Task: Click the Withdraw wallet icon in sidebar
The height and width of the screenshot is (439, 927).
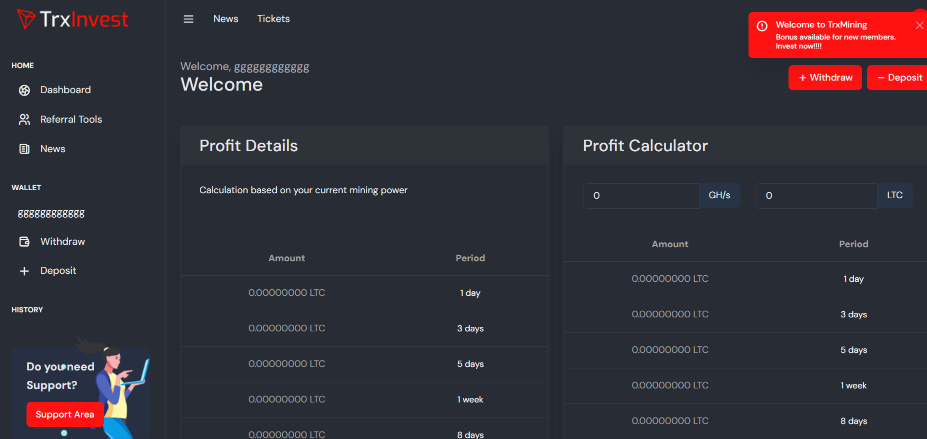Action: pyautogui.click(x=24, y=242)
